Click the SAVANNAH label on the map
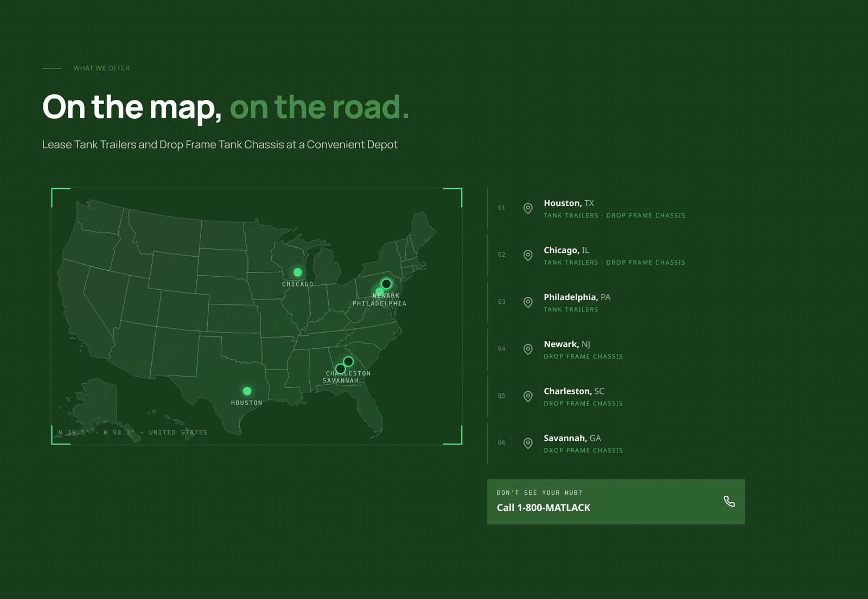Viewport: 868px width, 599px height. pyautogui.click(x=341, y=381)
